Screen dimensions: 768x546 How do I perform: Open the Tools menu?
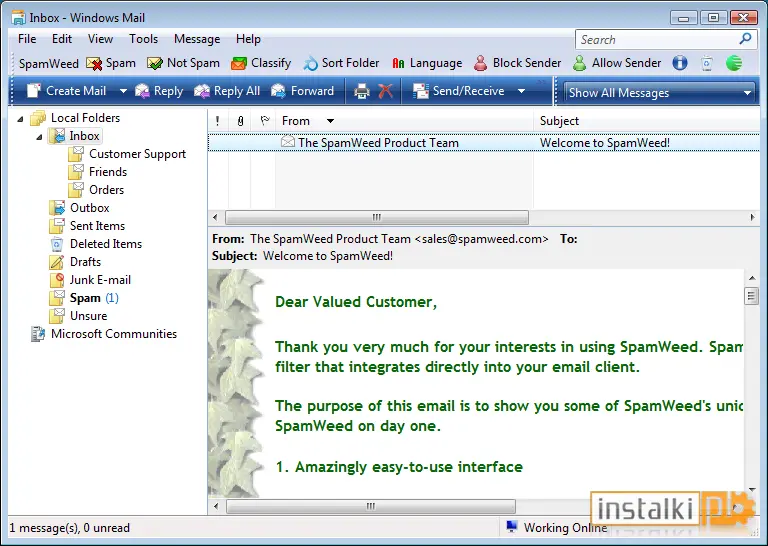click(x=144, y=39)
